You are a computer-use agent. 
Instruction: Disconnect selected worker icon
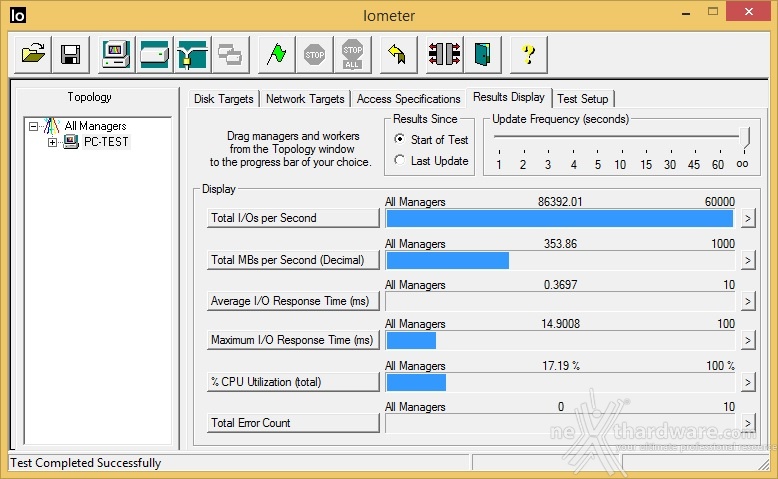[x=444, y=54]
